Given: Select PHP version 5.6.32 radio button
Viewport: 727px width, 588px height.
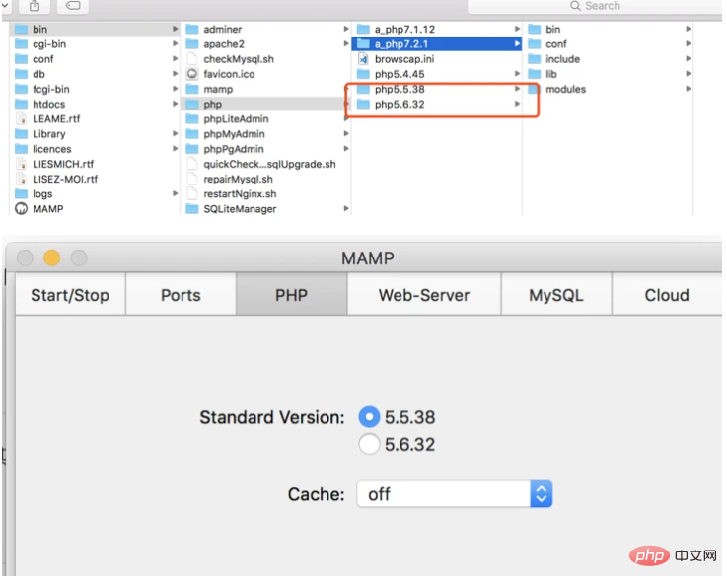Looking at the screenshot, I should click(369, 444).
